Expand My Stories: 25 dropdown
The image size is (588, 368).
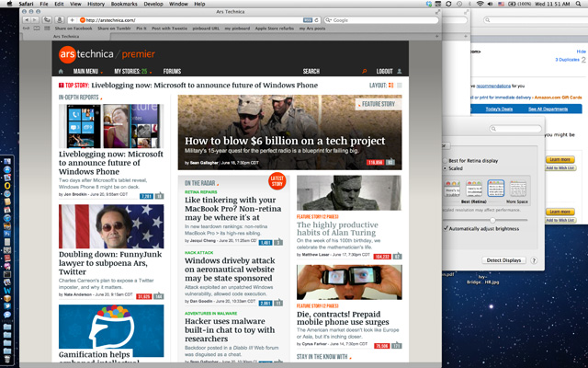pos(133,72)
